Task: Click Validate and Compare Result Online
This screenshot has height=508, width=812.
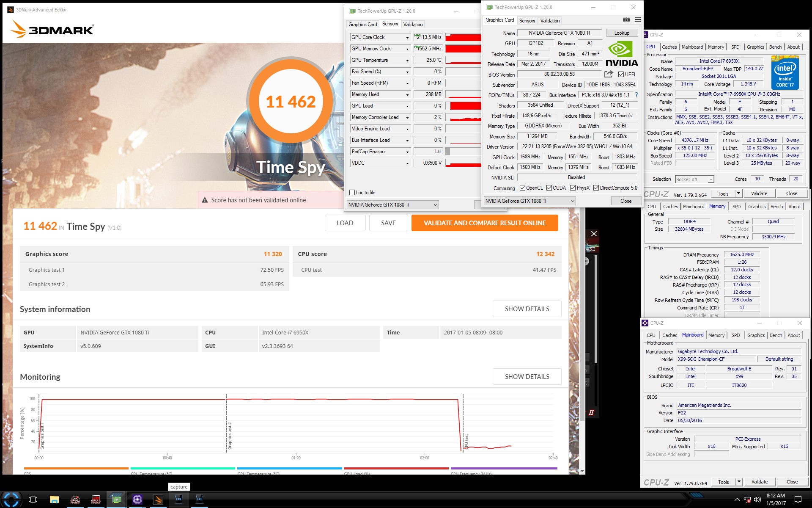Action: (x=485, y=223)
